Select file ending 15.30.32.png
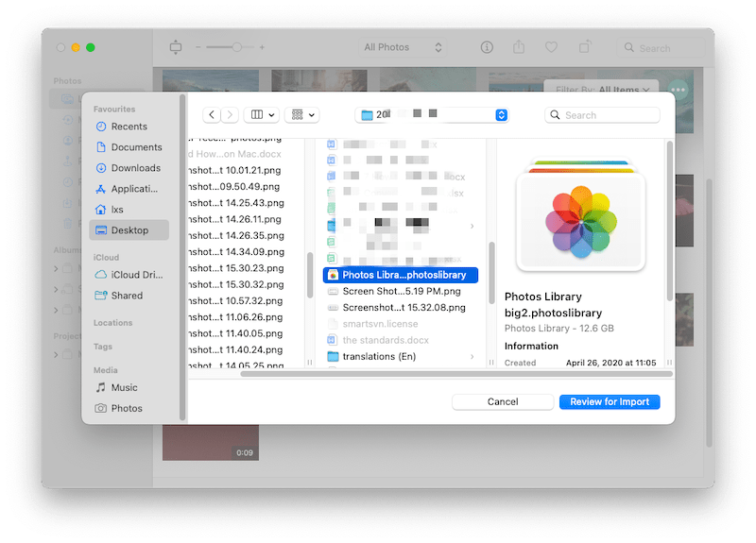 coord(236,285)
